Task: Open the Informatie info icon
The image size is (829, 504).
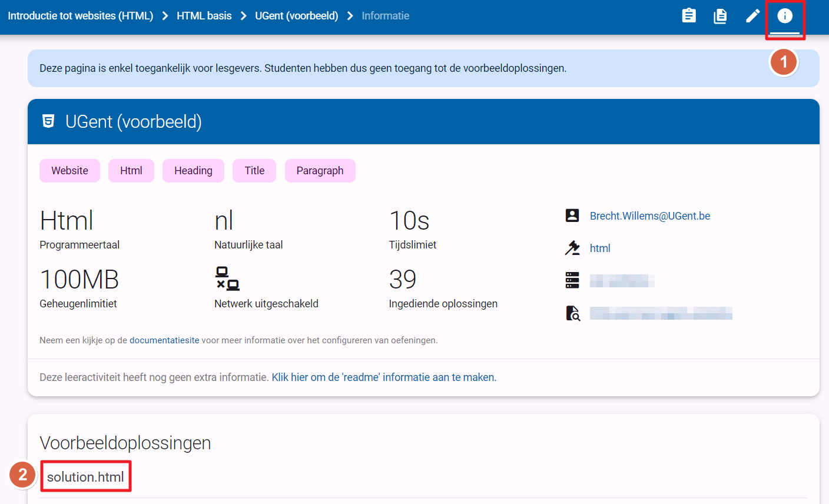Action: click(x=785, y=16)
